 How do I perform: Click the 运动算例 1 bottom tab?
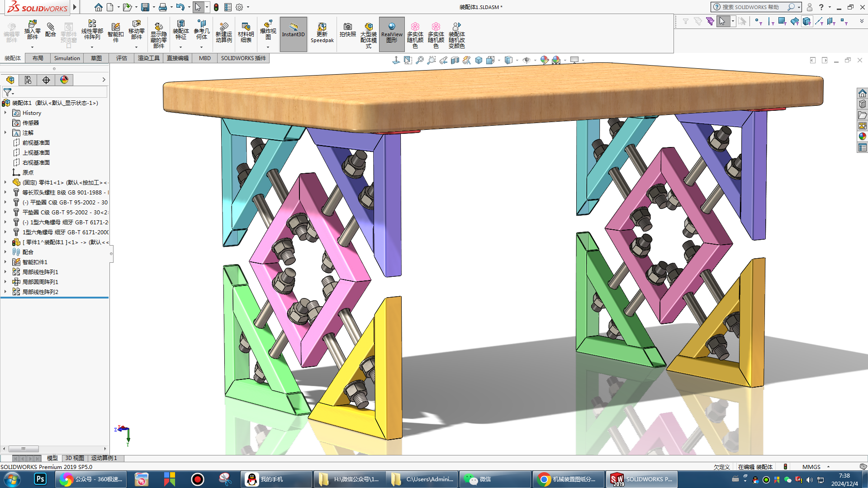(x=104, y=458)
